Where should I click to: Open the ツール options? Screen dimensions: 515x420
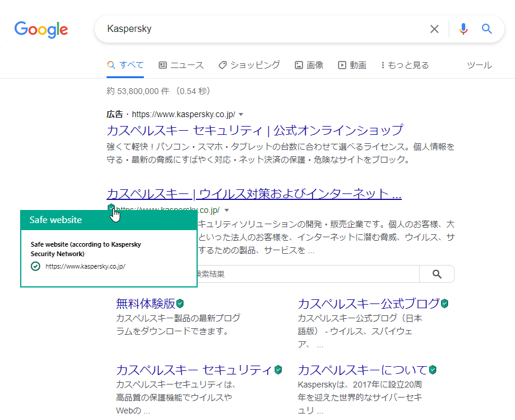click(479, 65)
